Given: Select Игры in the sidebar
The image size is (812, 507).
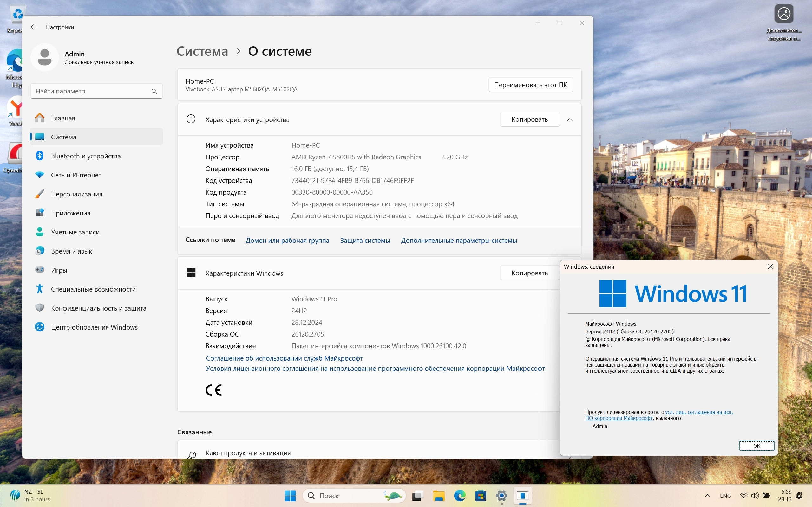Looking at the screenshot, I should coord(59,270).
